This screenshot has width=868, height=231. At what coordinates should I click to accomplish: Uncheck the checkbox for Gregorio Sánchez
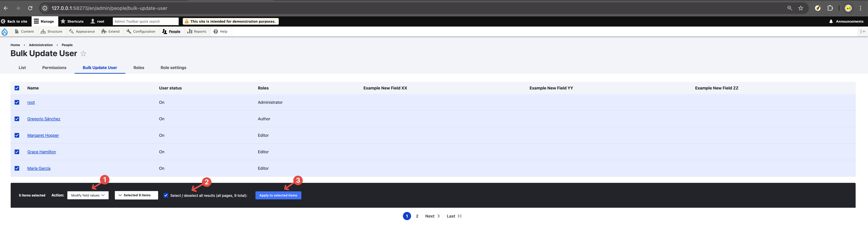pos(17,119)
